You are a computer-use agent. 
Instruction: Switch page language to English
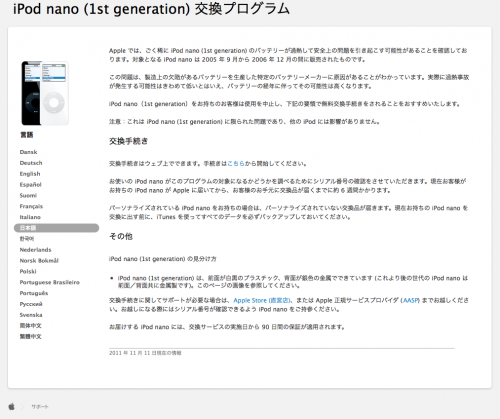coord(30,174)
